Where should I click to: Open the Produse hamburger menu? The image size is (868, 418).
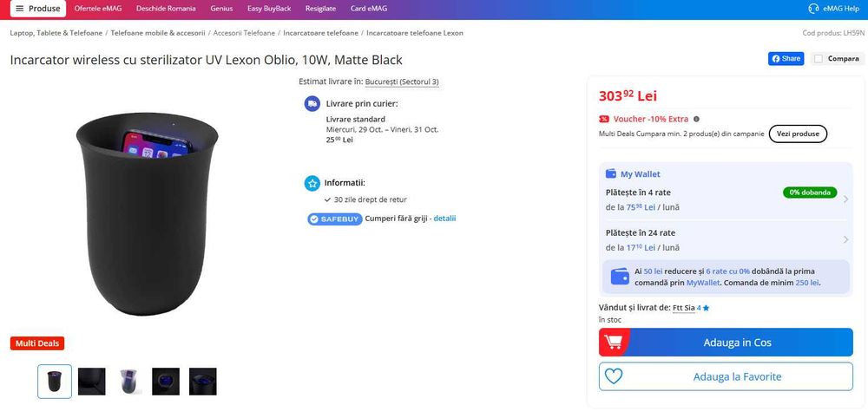pos(37,9)
